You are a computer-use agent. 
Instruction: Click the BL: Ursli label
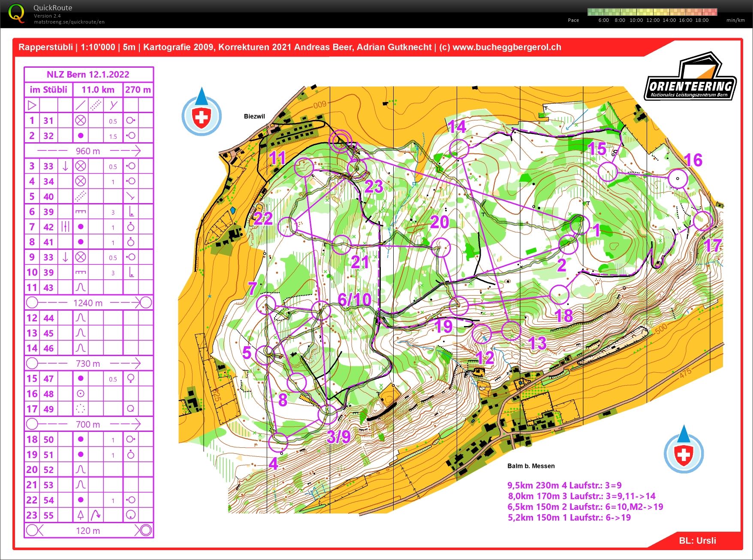pyautogui.click(x=697, y=540)
